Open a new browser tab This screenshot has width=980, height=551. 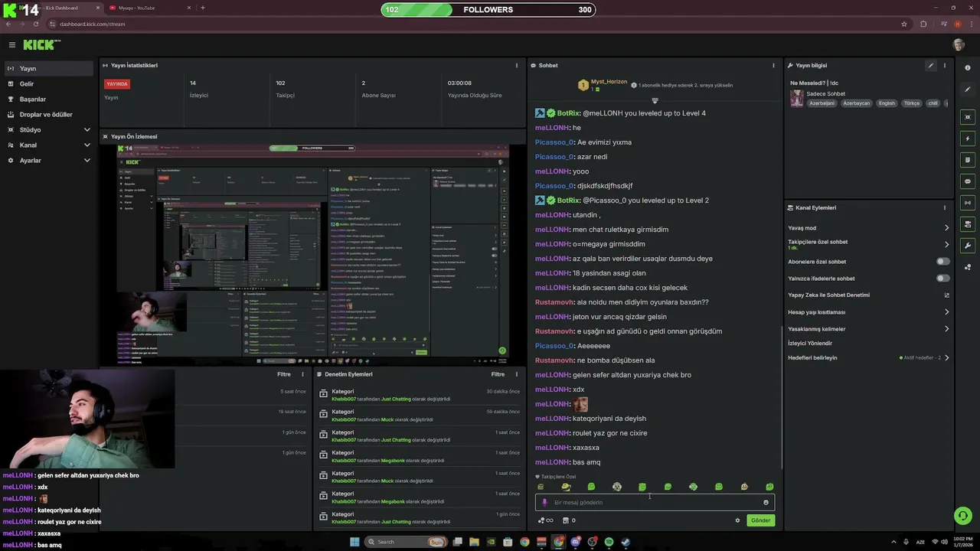(x=202, y=8)
